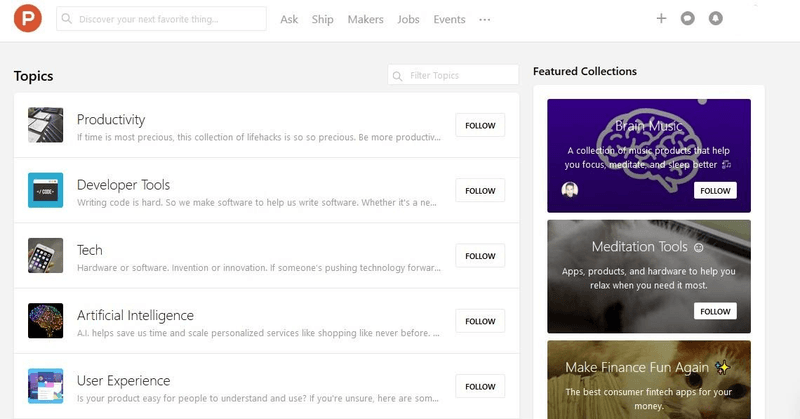800x419 pixels.
Task: Toggle follow on Tech topic
Action: point(480,256)
